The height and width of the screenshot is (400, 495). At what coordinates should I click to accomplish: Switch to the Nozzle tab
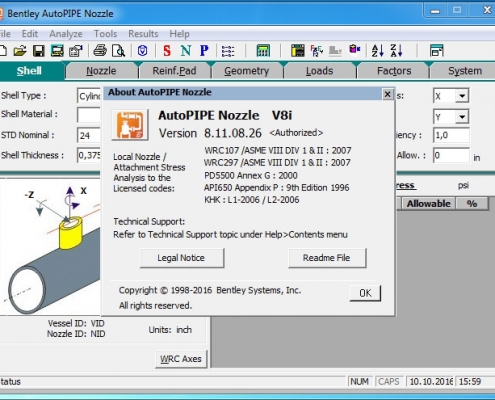pyautogui.click(x=101, y=71)
